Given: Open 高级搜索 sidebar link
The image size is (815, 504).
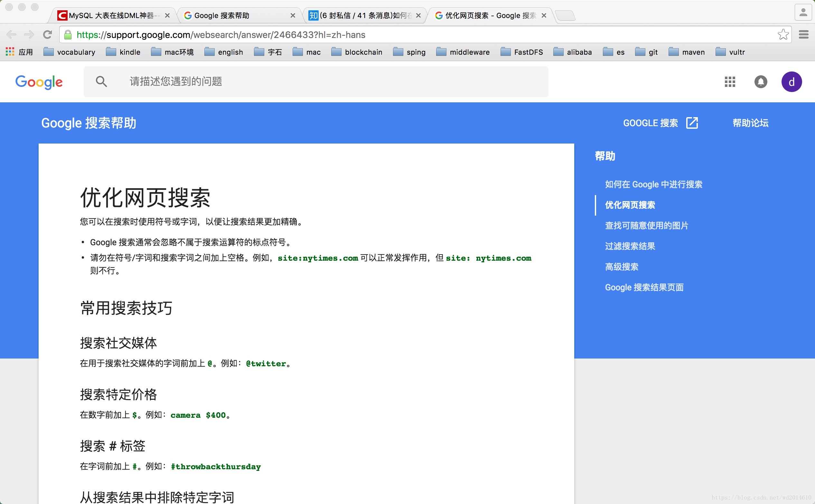Looking at the screenshot, I should click(x=622, y=267).
